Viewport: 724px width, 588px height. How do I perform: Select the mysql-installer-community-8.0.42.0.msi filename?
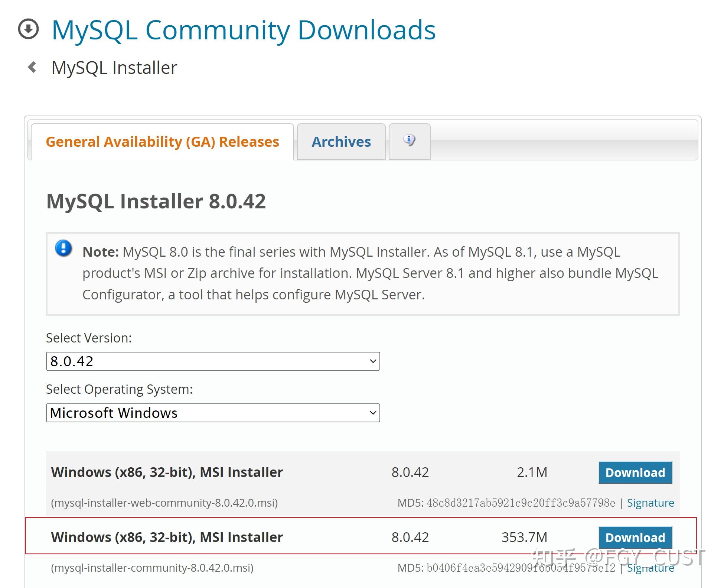click(x=152, y=568)
